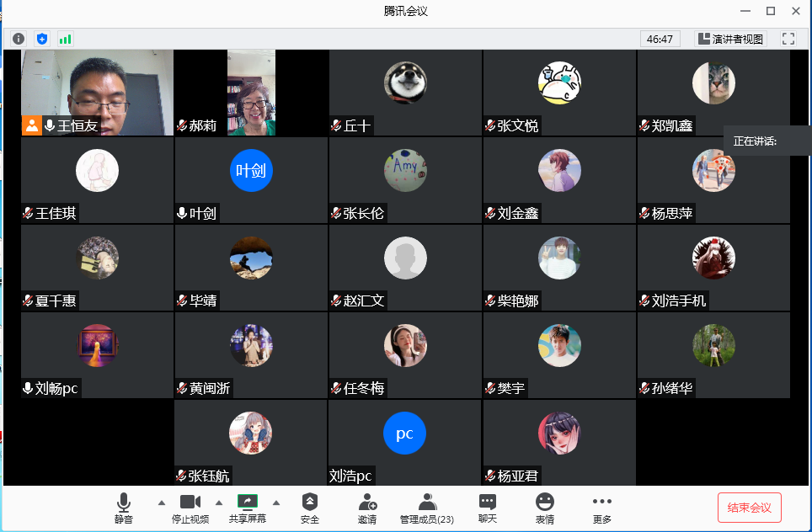
Task: Click the blue security shield icon
Action: [x=42, y=39]
